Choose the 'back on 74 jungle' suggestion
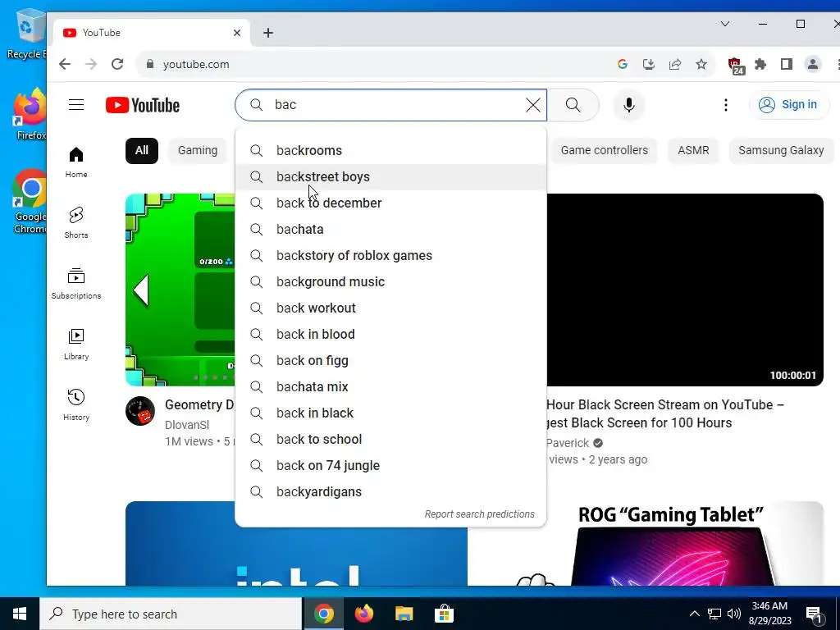Viewport: 840px width, 630px height. point(390,466)
